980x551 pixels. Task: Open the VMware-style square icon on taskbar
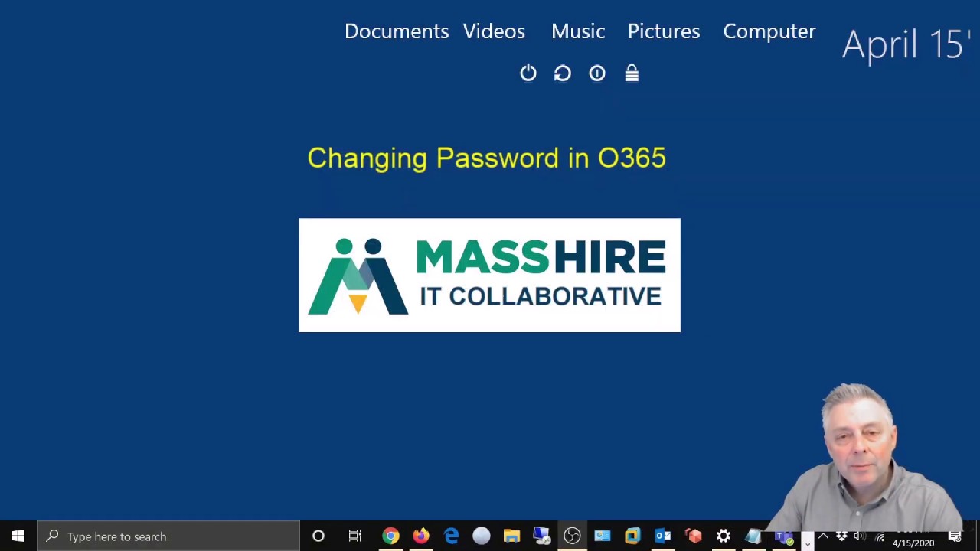(632, 536)
